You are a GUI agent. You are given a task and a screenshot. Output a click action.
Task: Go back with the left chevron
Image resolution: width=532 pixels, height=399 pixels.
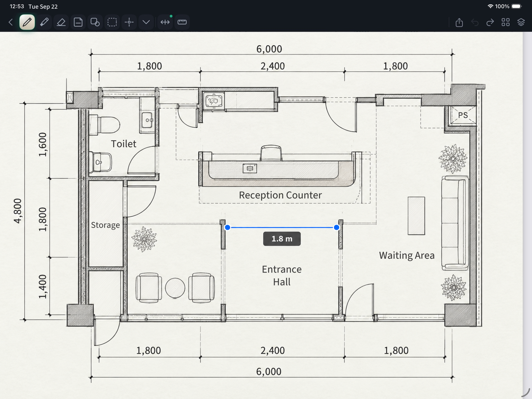[x=11, y=22]
